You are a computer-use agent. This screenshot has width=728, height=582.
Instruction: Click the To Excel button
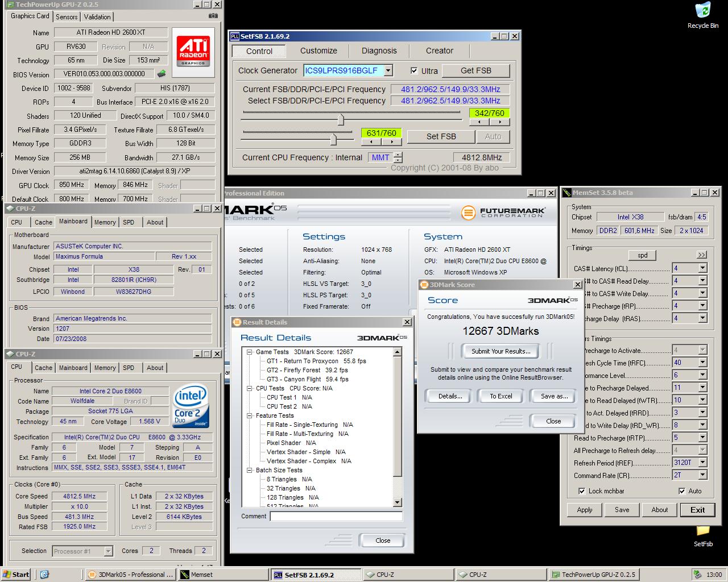tap(501, 396)
